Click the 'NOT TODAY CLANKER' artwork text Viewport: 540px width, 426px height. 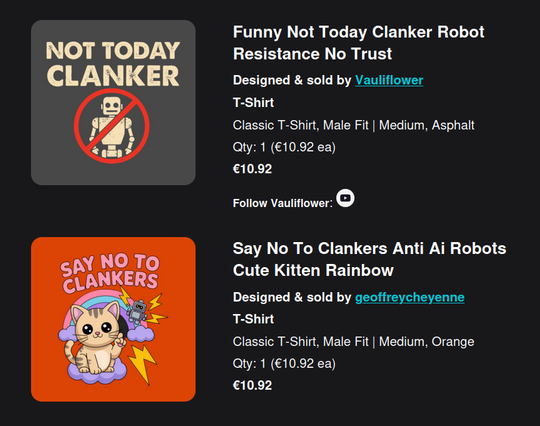pyautogui.click(x=113, y=64)
